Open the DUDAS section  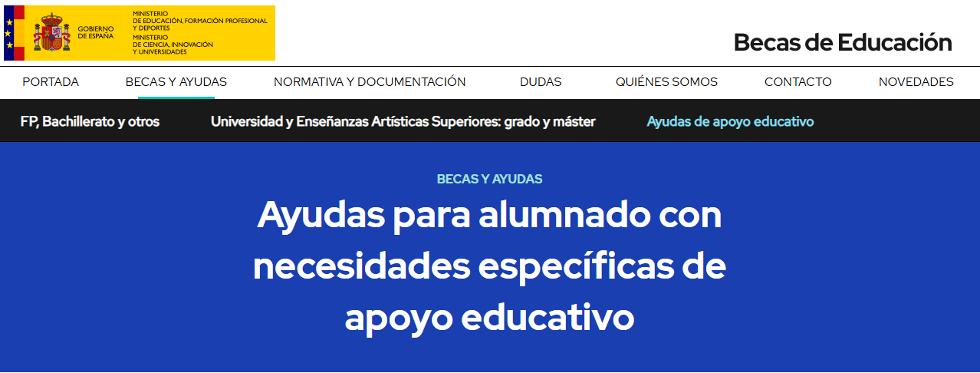coord(541,82)
